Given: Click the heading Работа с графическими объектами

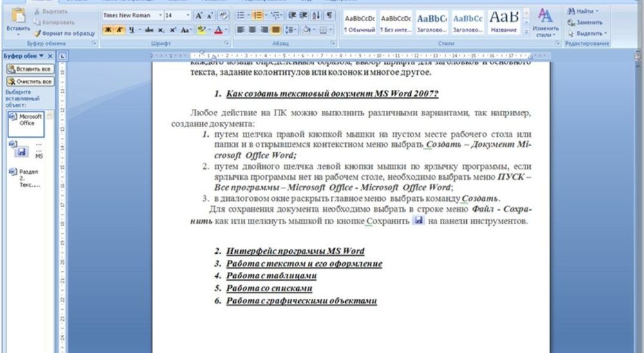Looking at the screenshot, I should pos(301,301).
